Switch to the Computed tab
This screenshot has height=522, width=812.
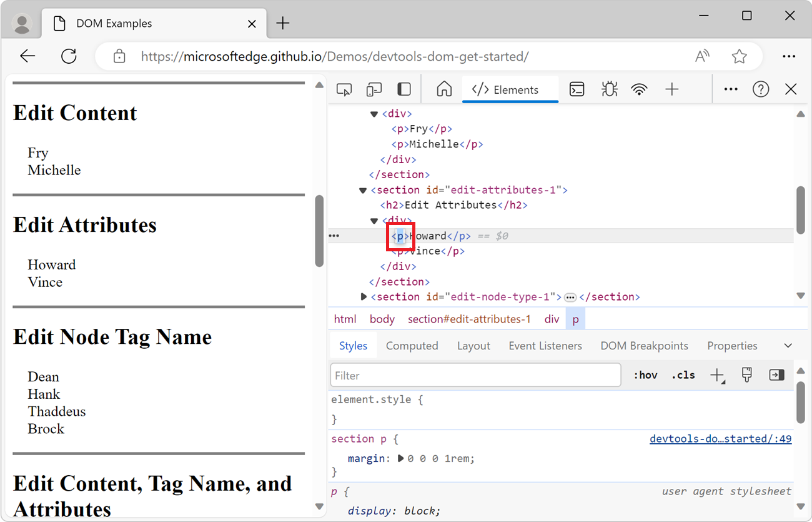click(x=412, y=345)
